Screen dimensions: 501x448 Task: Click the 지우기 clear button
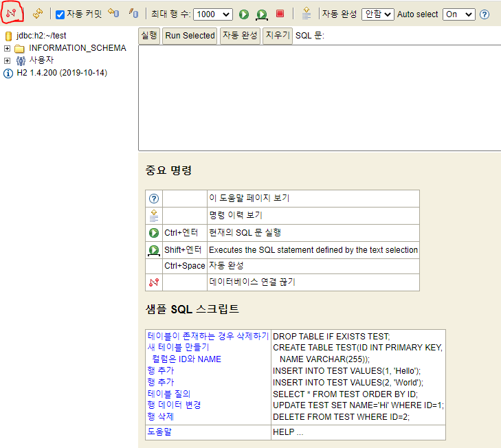[278, 36]
